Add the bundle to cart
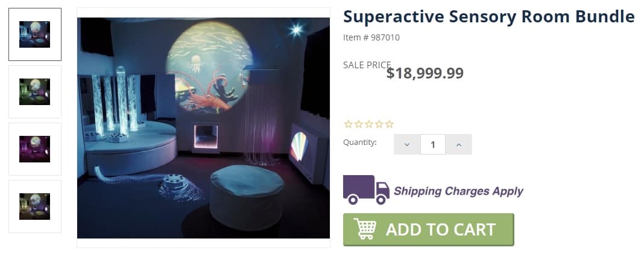 coord(428,229)
